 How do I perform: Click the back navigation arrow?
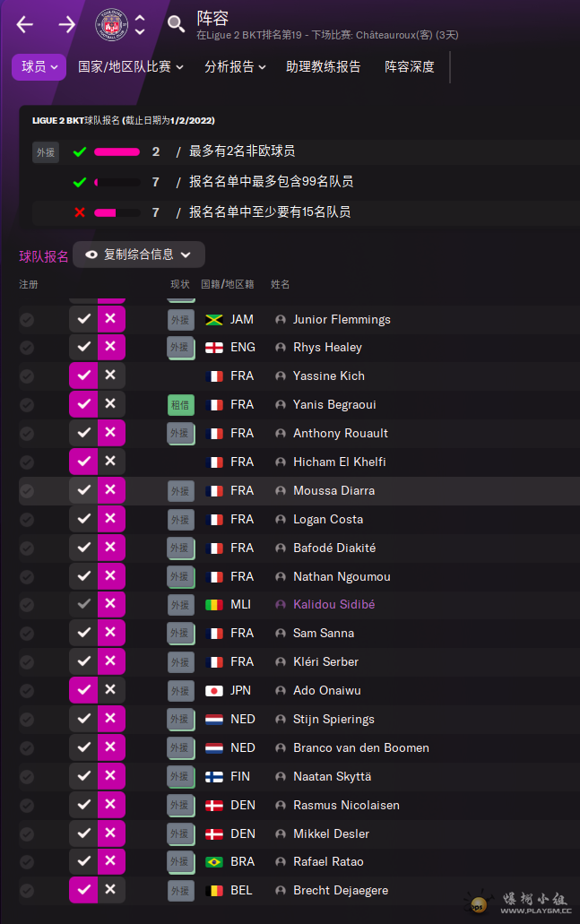tap(25, 24)
